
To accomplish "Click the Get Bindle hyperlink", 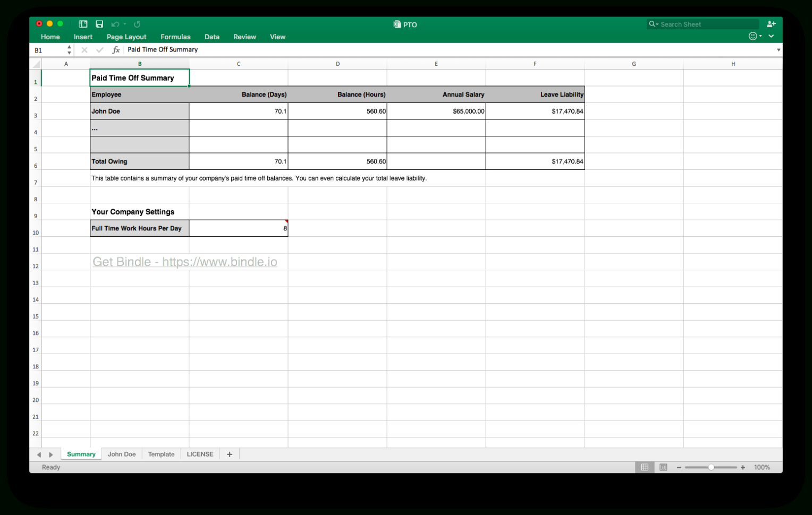I will 185,262.
